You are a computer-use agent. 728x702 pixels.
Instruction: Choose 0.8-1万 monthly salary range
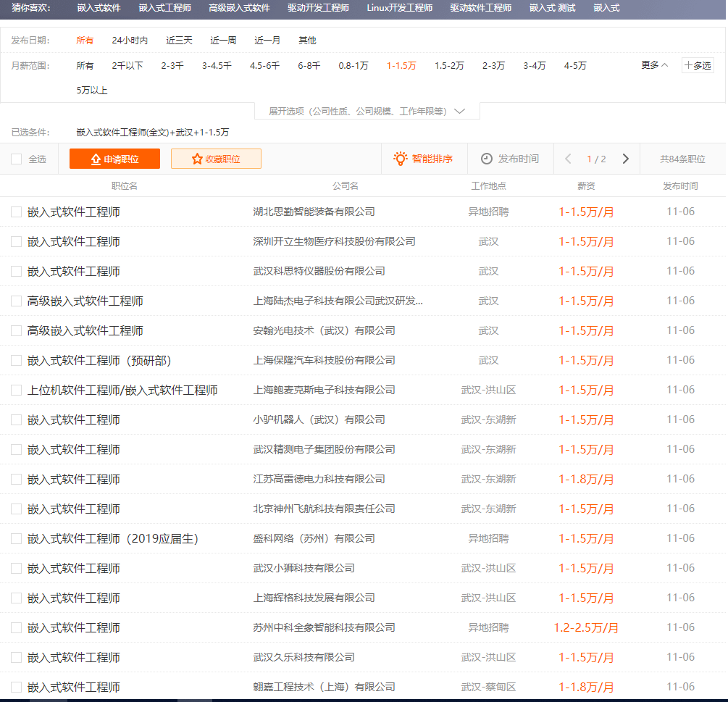point(353,65)
